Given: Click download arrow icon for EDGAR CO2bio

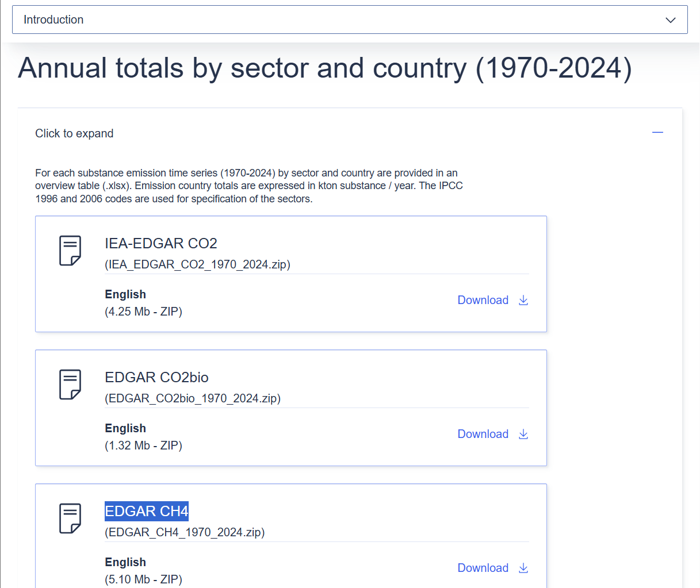Looking at the screenshot, I should click(x=523, y=434).
